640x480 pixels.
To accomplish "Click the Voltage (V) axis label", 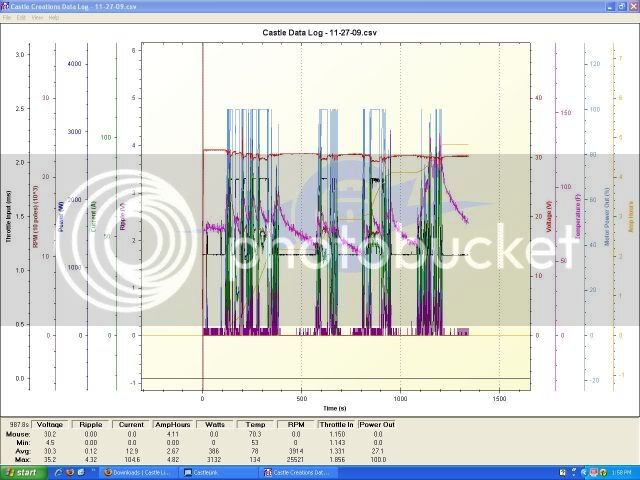I will pyautogui.click(x=549, y=216).
